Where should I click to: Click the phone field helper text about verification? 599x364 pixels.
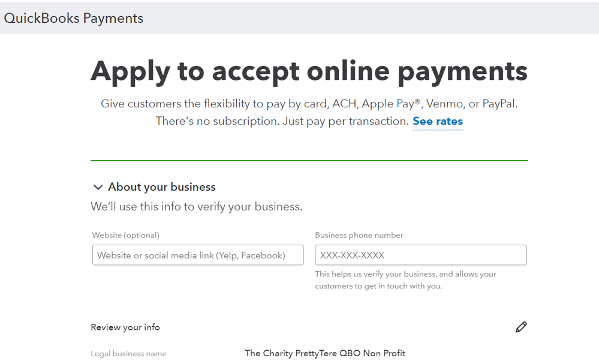[406, 280]
